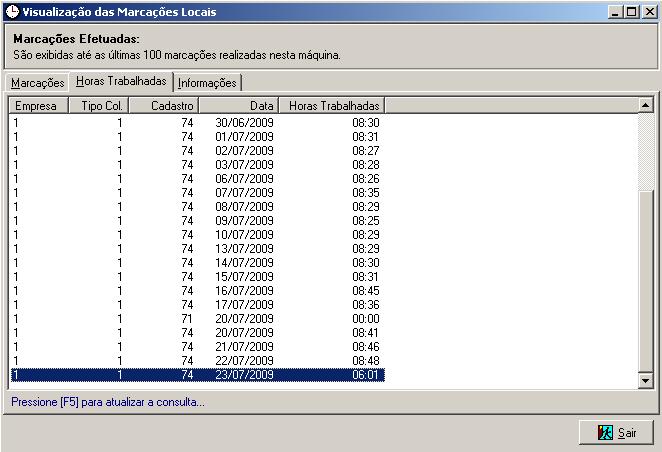Maximize the Visualização das Marcações Locais window
This screenshot has height=452, width=662.
click(632, 12)
